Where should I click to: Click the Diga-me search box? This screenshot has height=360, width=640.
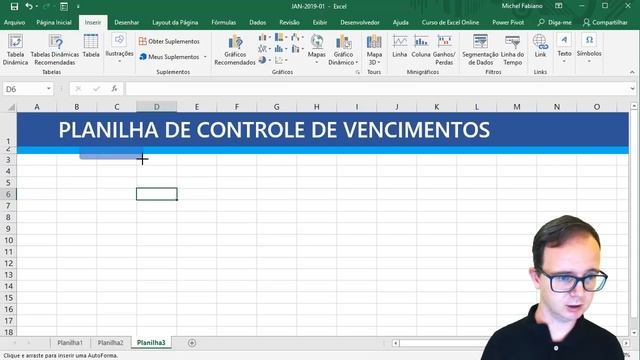tap(555, 22)
